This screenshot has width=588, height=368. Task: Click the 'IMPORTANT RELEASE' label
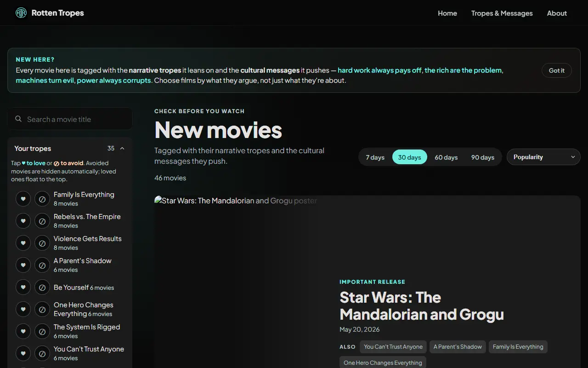pos(373,282)
